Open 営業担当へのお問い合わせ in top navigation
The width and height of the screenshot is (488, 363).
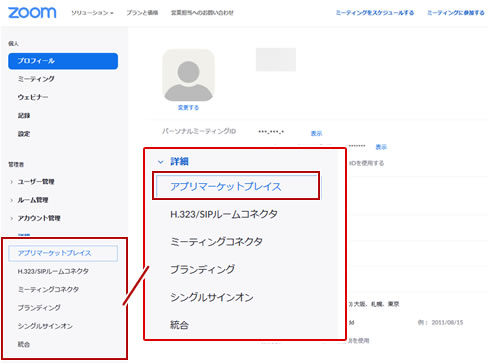coord(202,13)
